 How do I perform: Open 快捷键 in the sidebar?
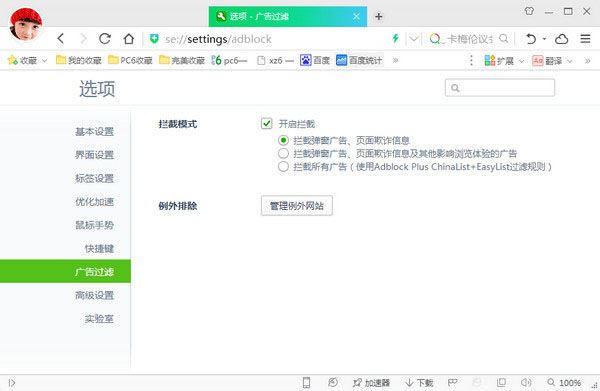coord(99,248)
